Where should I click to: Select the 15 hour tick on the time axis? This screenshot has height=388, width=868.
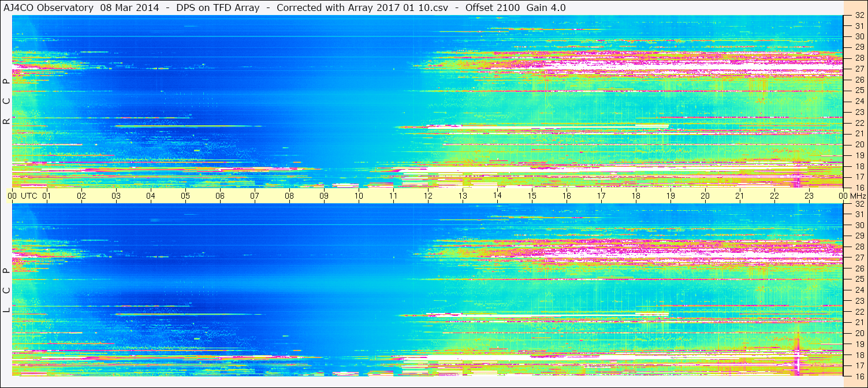532,196
